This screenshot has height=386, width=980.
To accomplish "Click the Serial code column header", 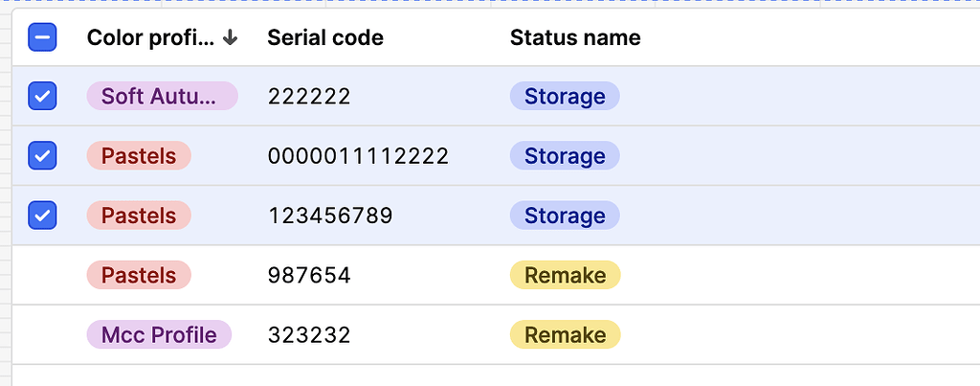I will click(x=325, y=37).
